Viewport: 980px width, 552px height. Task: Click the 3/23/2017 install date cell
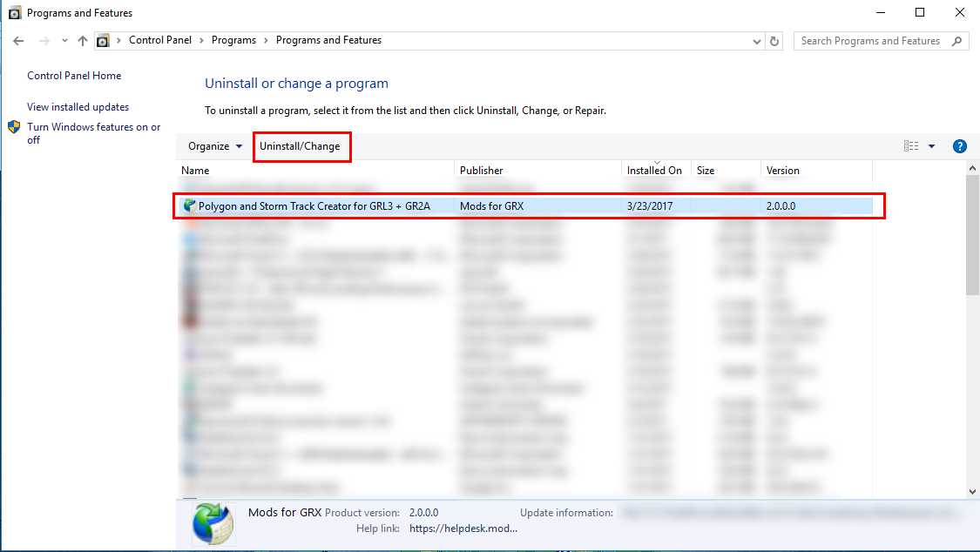click(650, 206)
